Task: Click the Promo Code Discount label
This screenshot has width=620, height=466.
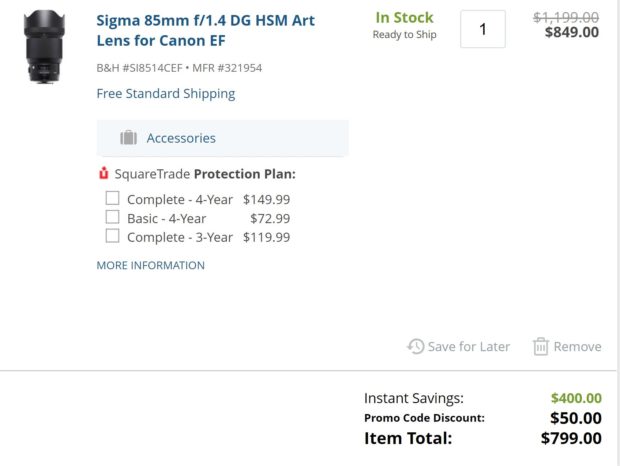Action: pyautogui.click(x=424, y=418)
